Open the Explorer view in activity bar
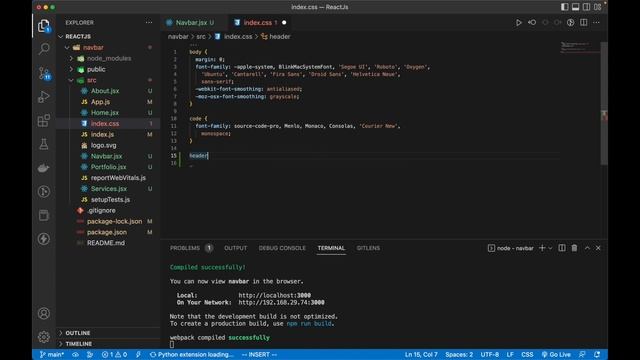640x360 pixels. [44, 26]
